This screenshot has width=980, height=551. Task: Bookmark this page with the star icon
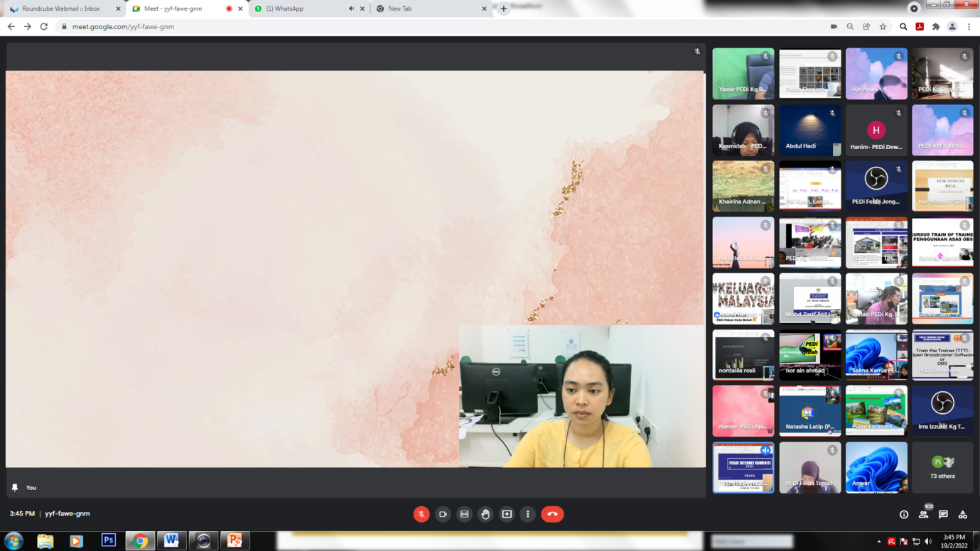pos(883,27)
